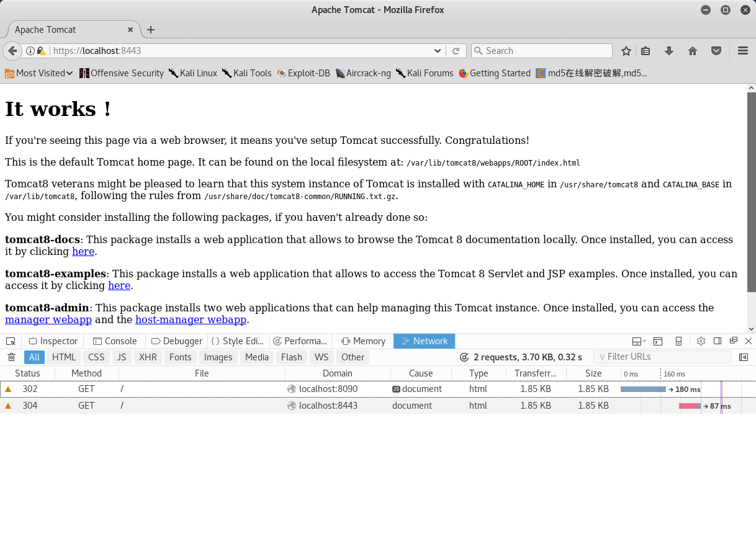Toggle the All request filter
Screen dimensions: 756x539
(x=34, y=357)
